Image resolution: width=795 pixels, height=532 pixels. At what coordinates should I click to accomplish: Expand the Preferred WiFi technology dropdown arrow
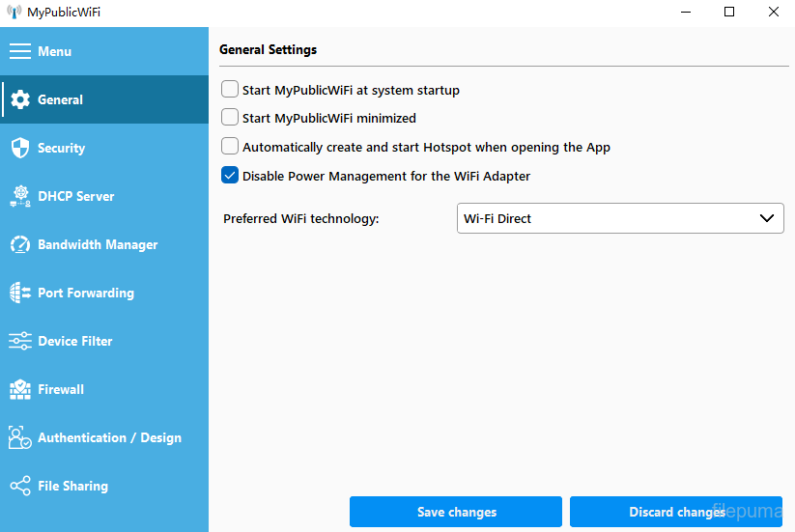[x=767, y=218]
